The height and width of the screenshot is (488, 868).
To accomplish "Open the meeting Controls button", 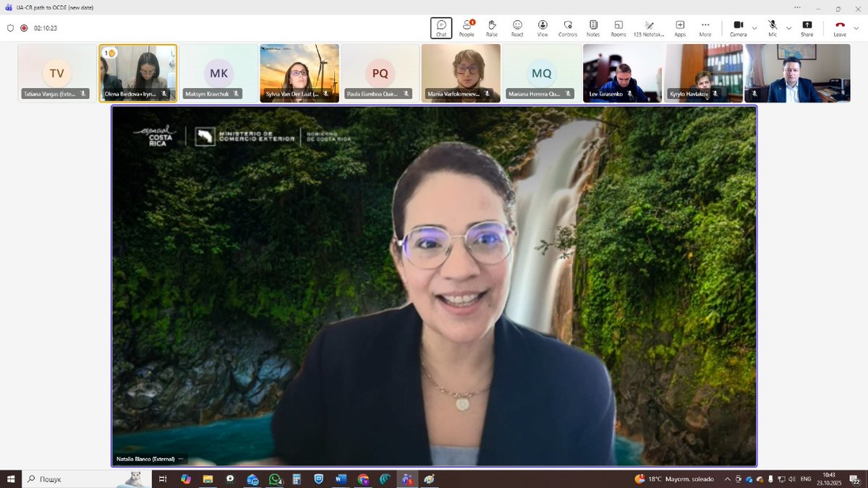I will click(x=568, y=28).
